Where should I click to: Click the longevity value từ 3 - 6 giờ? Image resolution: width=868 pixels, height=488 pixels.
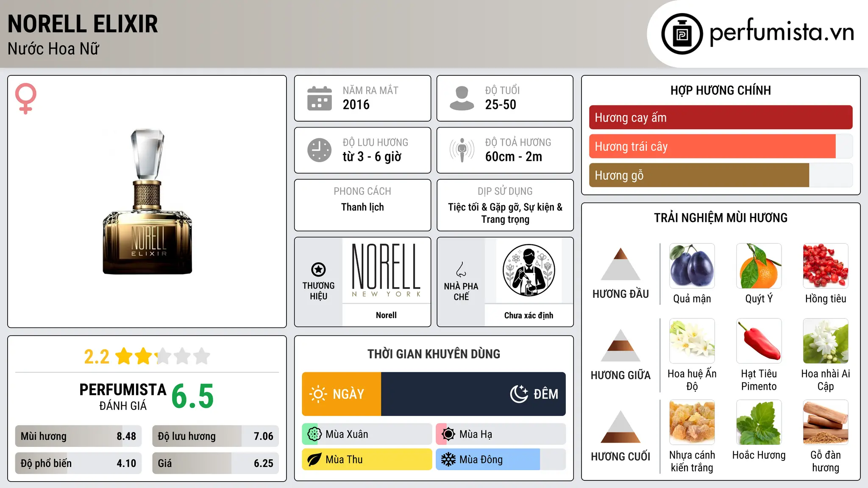coord(372,157)
